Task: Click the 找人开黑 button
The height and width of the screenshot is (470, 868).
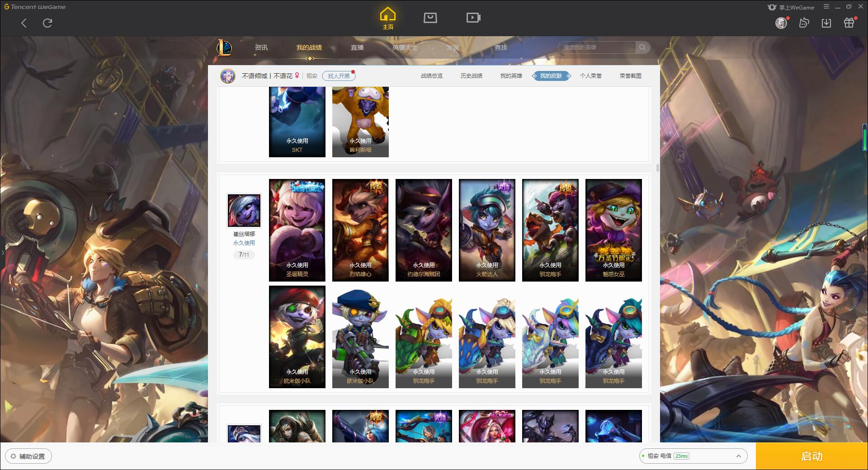Action: pyautogui.click(x=339, y=76)
